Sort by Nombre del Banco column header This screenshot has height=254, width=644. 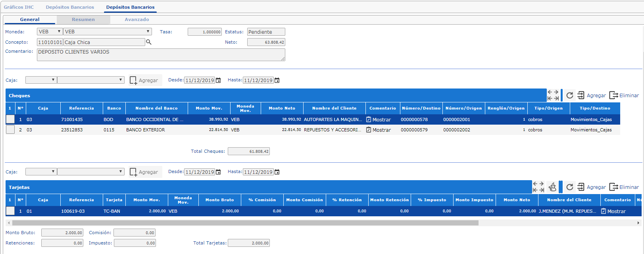tap(156, 108)
